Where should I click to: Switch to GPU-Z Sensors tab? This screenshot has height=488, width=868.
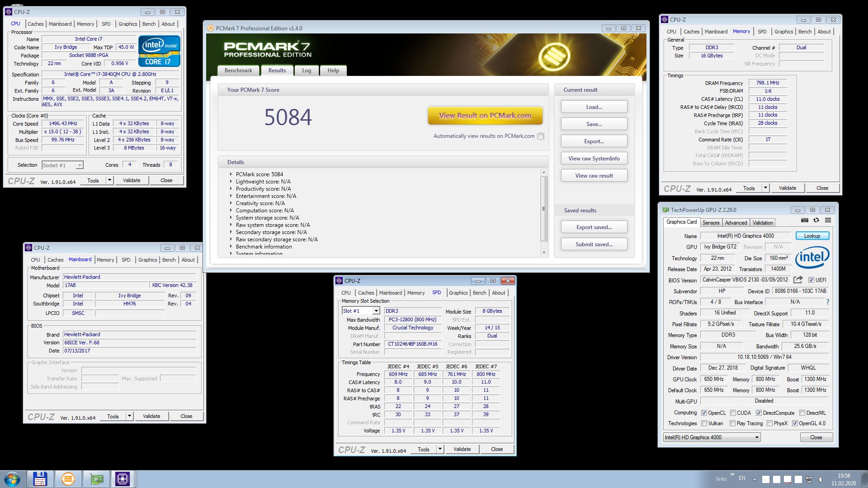click(711, 223)
